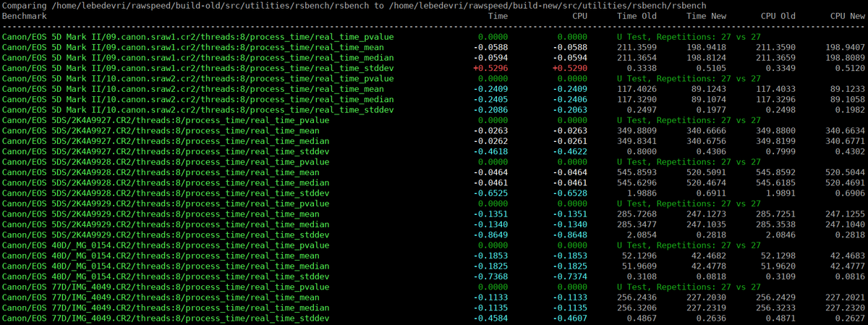Click the 2K4A9928.CR2 real_time_median row name
The width and height of the screenshot is (868, 325).
click(x=166, y=182)
